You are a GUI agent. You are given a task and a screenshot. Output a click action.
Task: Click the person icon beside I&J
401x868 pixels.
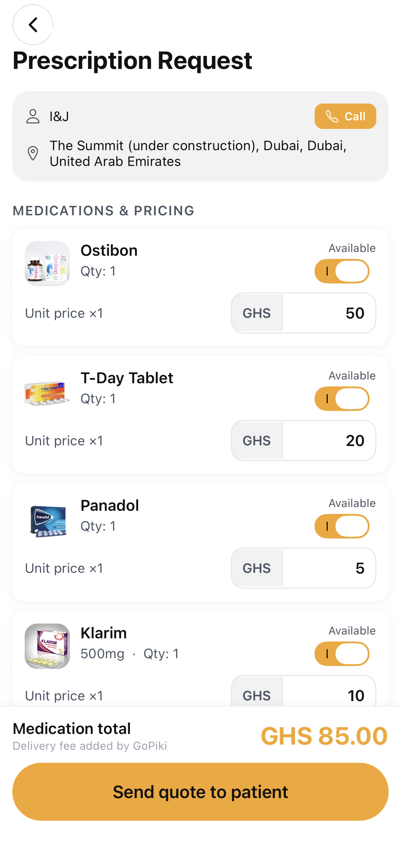(x=33, y=117)
